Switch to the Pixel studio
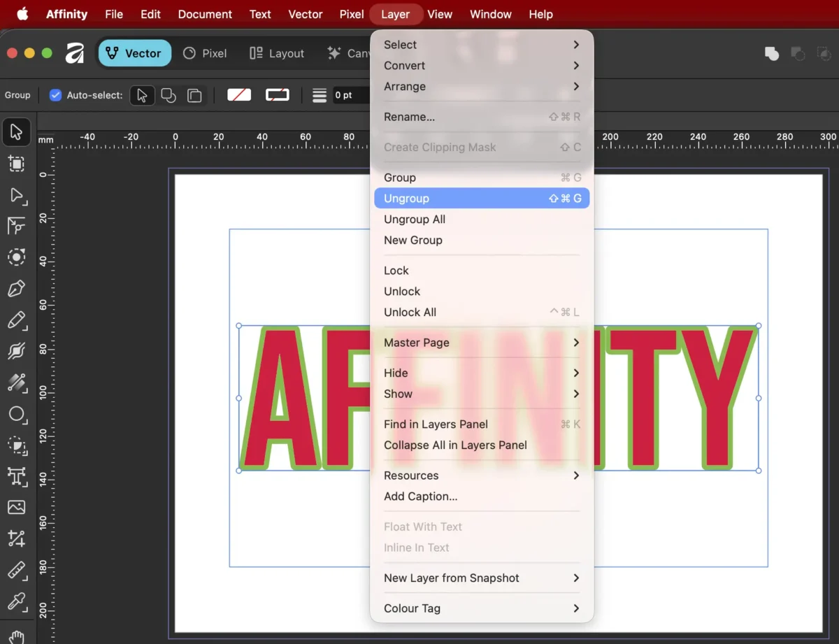Viewport: 839px width, 644px height. pyautogui.click(x=205, y=53)
